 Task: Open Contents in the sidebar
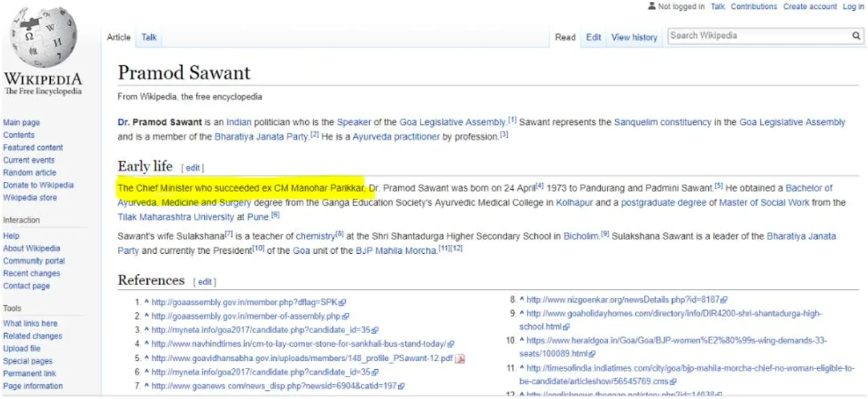point(19,135)
